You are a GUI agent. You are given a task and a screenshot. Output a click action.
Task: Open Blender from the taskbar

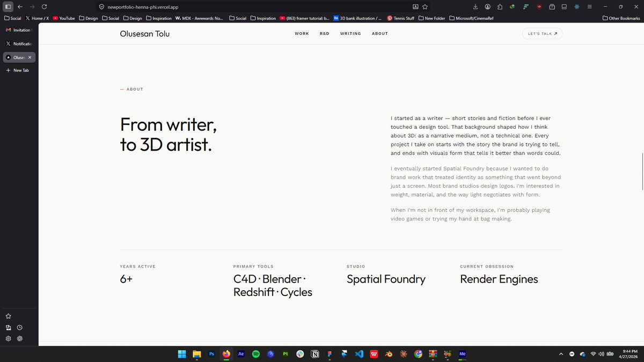click(x=389, y=354)
